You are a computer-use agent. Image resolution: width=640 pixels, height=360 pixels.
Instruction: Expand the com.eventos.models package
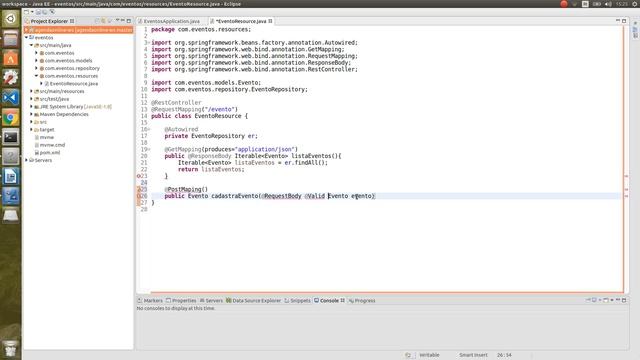pyautogui.click(x=36, y=60)
